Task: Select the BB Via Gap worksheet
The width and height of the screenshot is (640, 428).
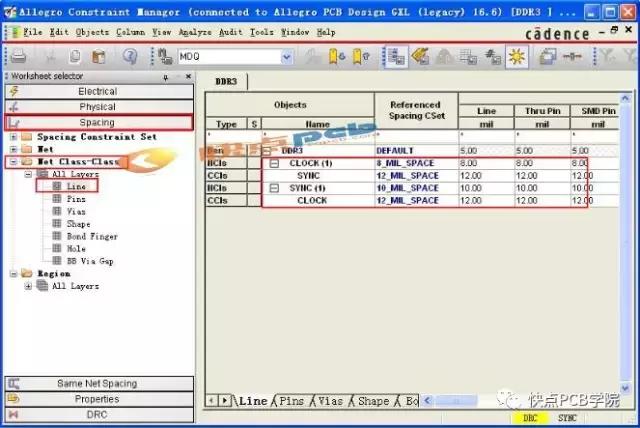Action: point(90,261)
